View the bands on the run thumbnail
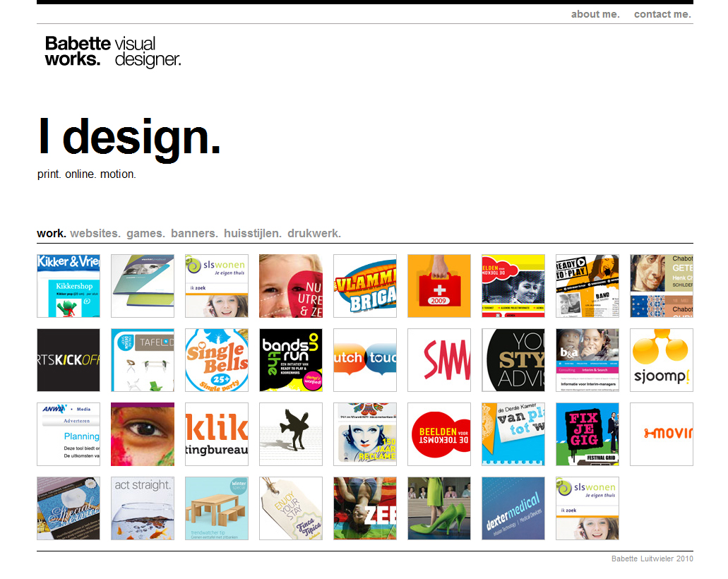This screenshot has height=579, width=728. pyautogui.click(x=291, y=360)
